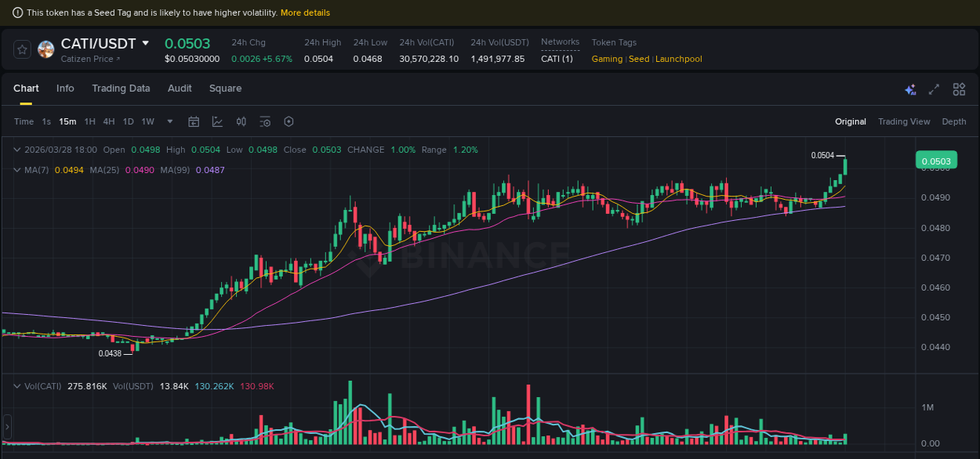Add CATI/USDT to favorites via star icon
Screen dimensions: 980x459
coord(21,49)
